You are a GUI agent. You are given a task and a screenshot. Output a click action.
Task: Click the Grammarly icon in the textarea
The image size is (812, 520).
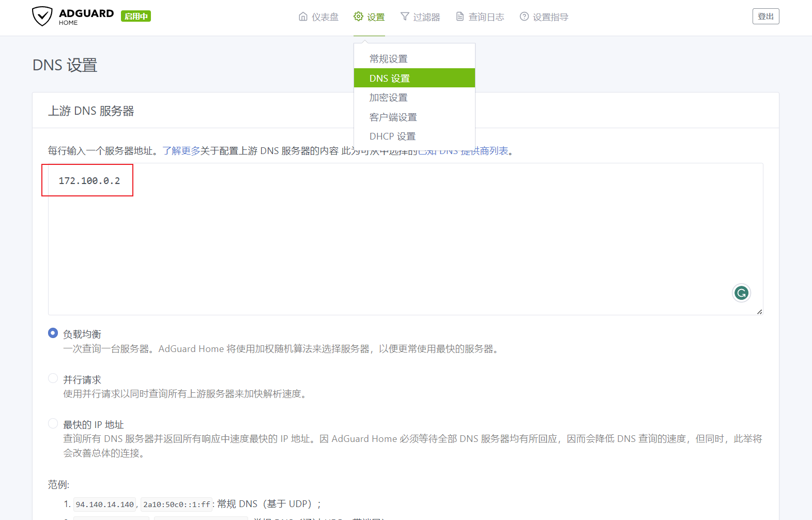741,293
